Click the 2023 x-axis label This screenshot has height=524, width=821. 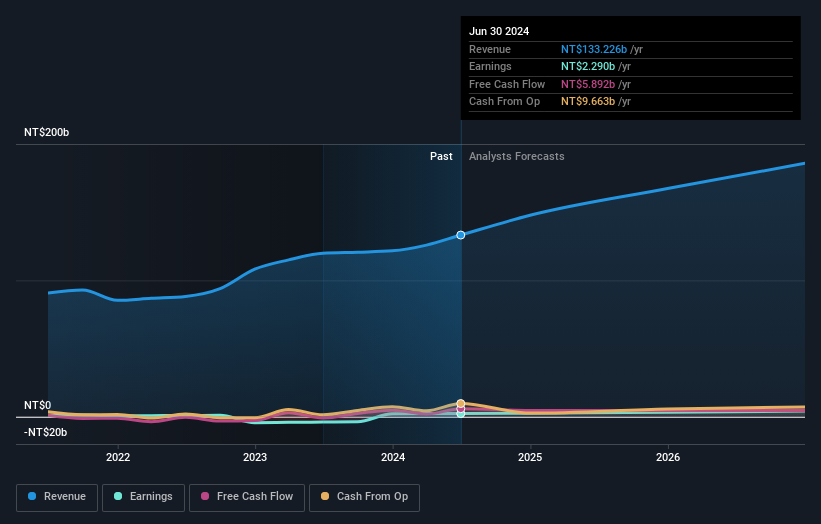[x=255, y=457]
